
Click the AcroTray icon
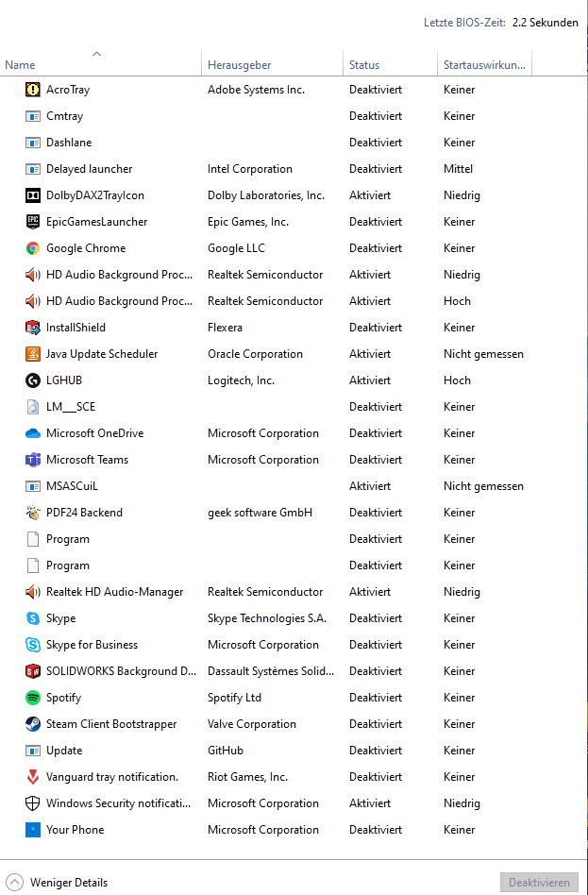pyautogui.click(x=33, y=90)
